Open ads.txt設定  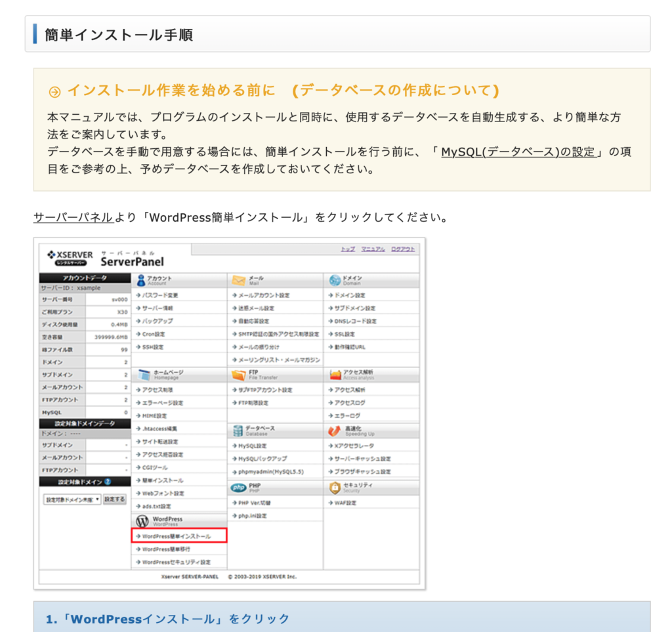(156, 507)
